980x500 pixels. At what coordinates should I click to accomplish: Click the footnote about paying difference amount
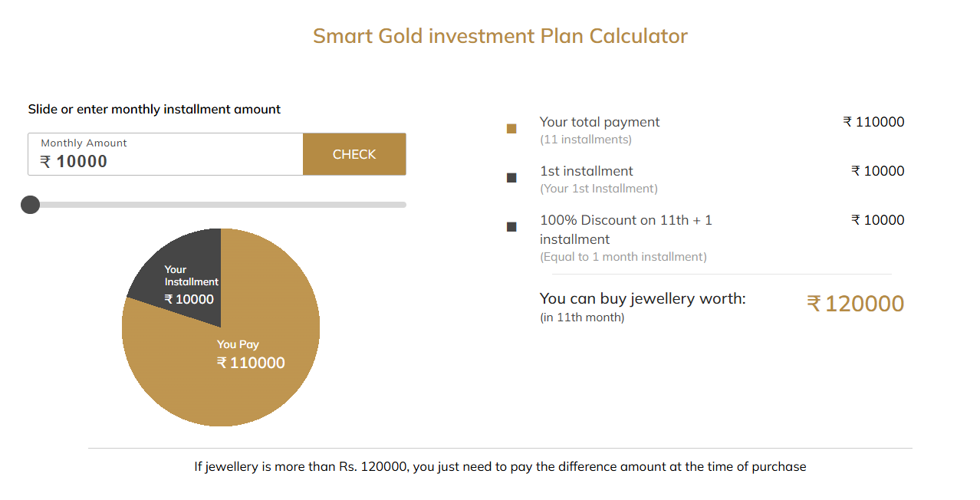[x=500, y=466]
